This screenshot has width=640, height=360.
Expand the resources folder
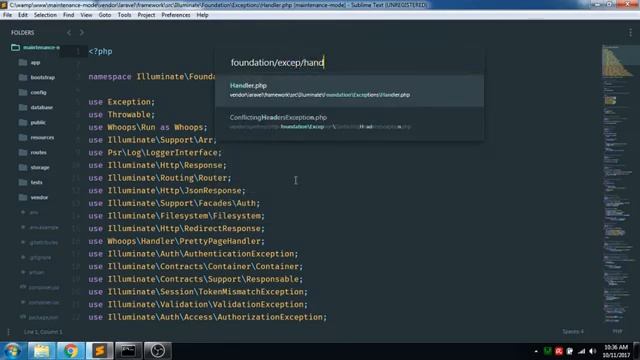pyautogui.click(x=36, y=138)
